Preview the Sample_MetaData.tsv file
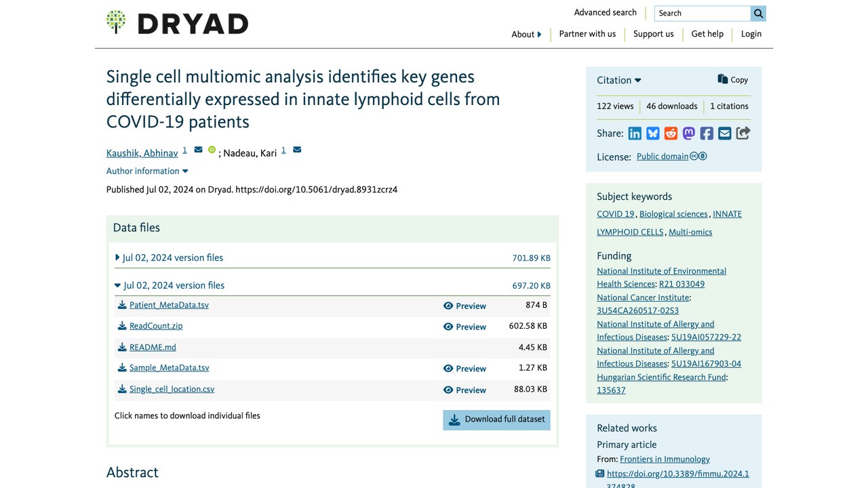 pyautogui.click(x=465, y=369)
